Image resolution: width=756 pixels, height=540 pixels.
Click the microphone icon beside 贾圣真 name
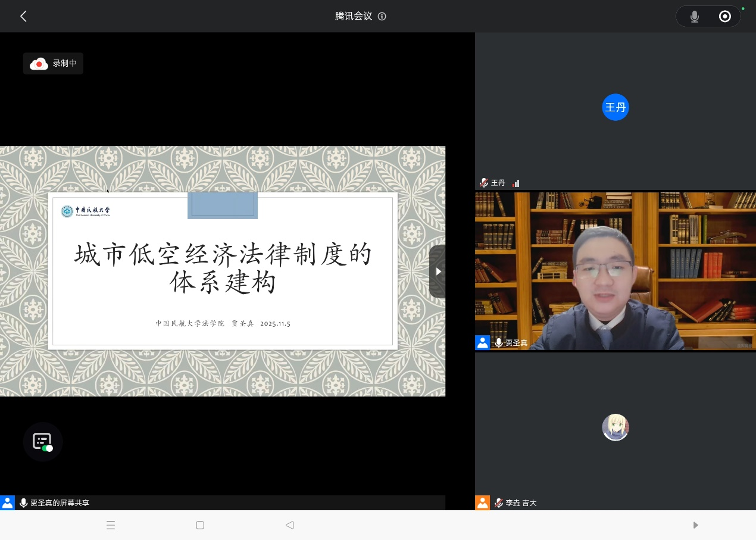499,343
